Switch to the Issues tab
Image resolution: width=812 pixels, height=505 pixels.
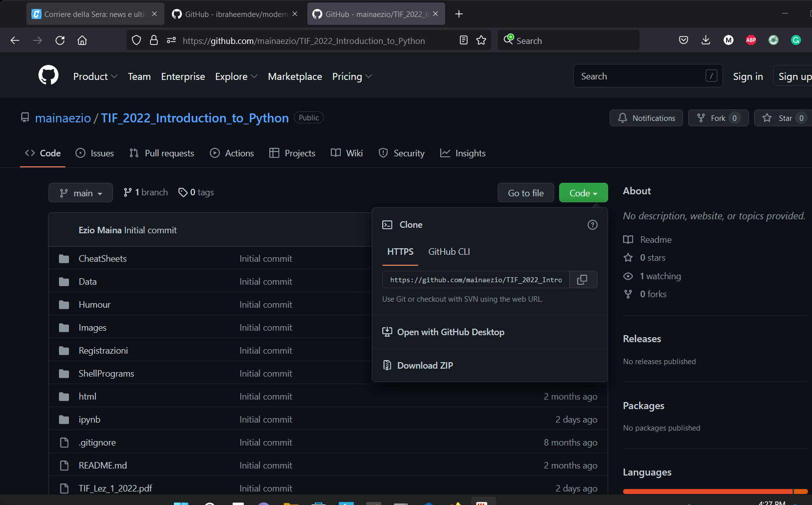(94, 153)
